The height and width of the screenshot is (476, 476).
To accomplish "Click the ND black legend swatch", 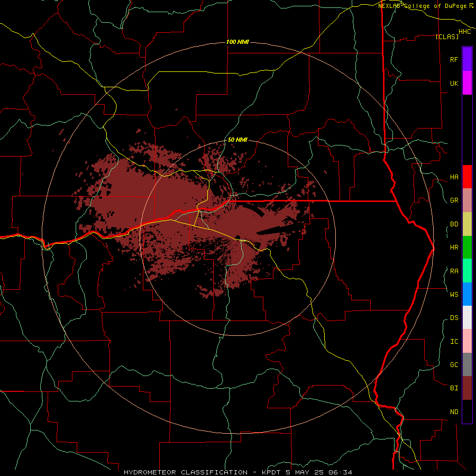I will click(467, 411).
